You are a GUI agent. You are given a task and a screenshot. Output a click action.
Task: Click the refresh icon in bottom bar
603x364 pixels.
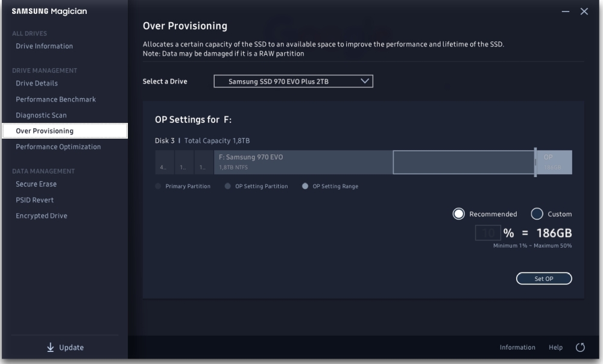tap(581, 347)
